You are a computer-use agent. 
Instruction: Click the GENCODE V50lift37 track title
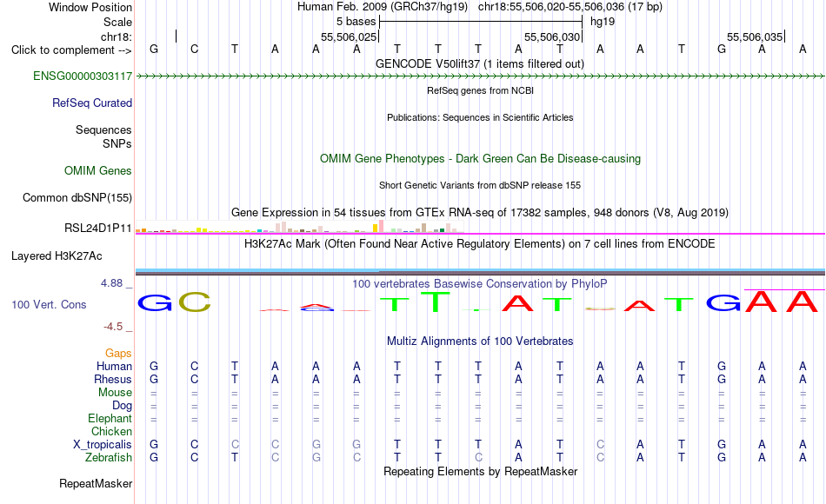[x=479, y=64]
